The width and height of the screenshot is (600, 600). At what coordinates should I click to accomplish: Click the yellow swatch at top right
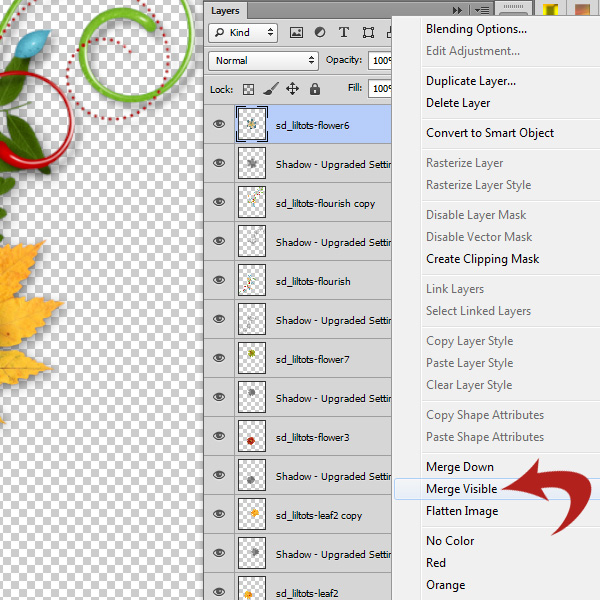coord(550,9)
